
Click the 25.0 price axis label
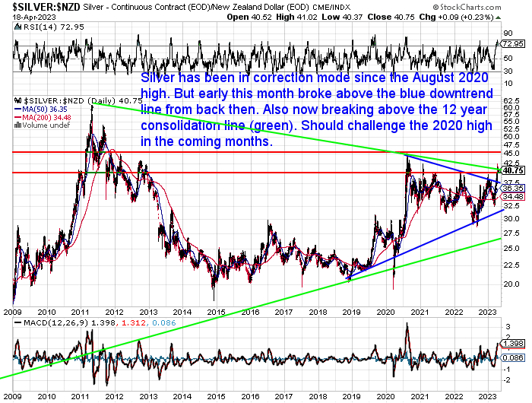tap(511, 249)
